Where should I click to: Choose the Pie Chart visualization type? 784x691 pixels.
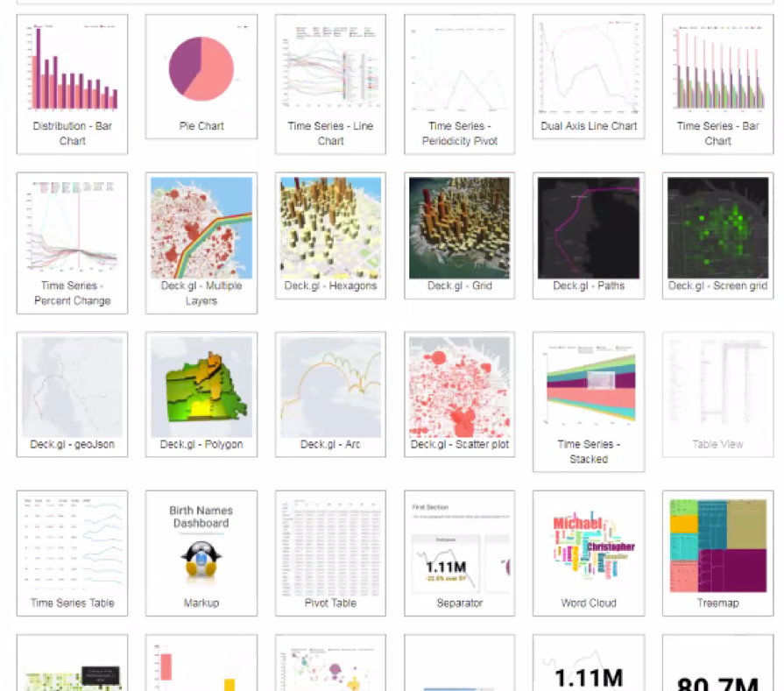point(201,76)
